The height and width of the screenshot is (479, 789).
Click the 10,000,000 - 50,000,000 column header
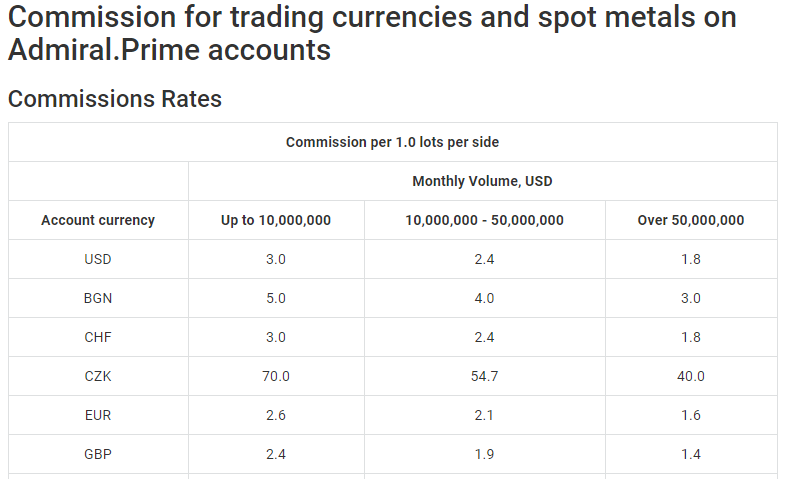tap(485, 220)
